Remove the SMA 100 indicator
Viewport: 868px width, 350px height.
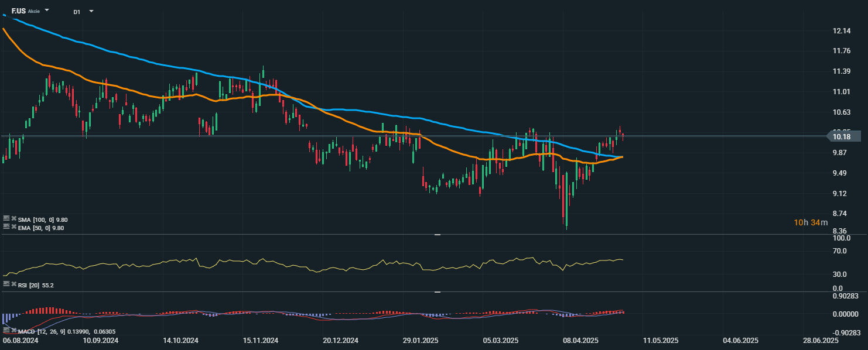[x=13, y=219]
